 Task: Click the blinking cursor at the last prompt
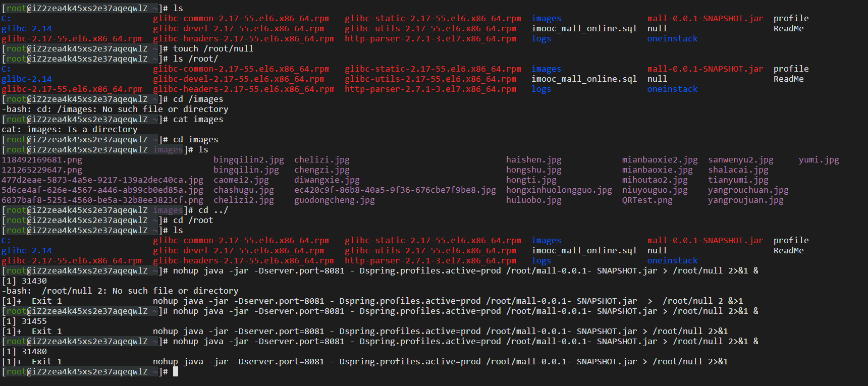[x=176, y=372]
